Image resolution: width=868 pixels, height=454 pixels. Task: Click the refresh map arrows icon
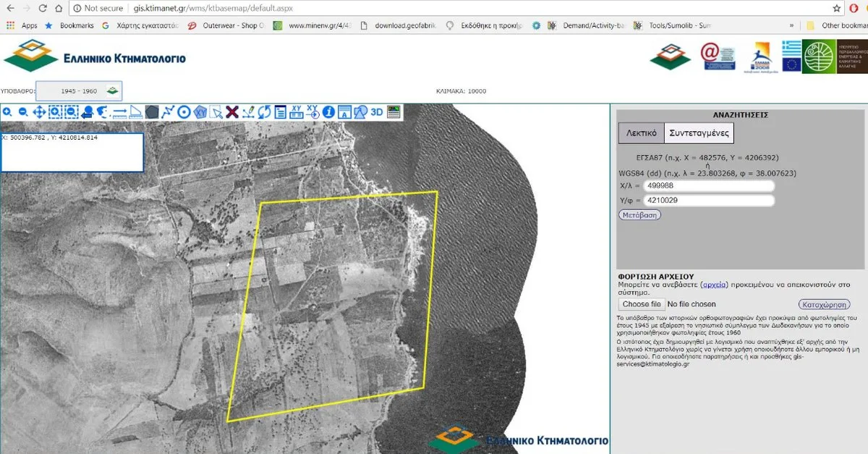click(x=264, y=112)
